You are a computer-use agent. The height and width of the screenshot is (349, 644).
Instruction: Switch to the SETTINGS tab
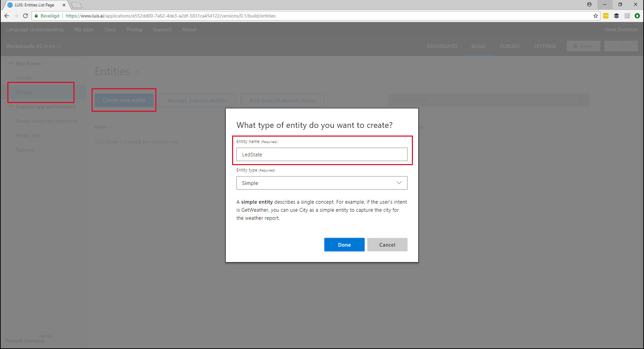(545, 46)
